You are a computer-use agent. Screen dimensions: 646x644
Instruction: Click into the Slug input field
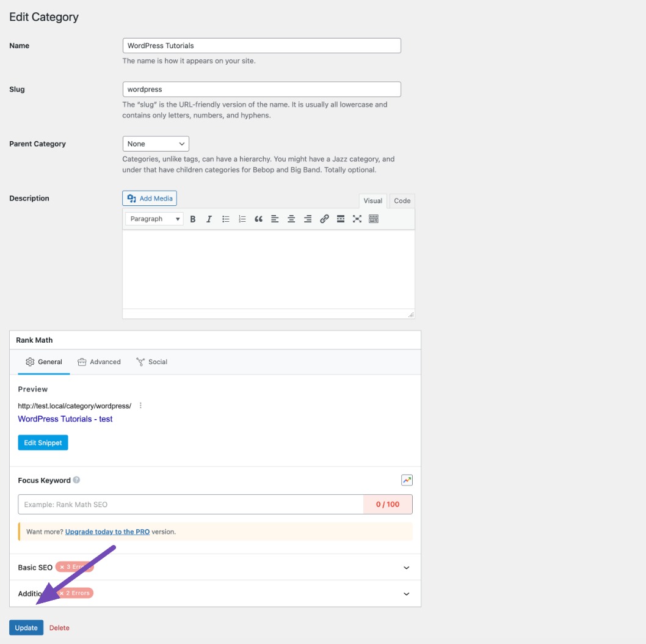(x=261, y=89)
